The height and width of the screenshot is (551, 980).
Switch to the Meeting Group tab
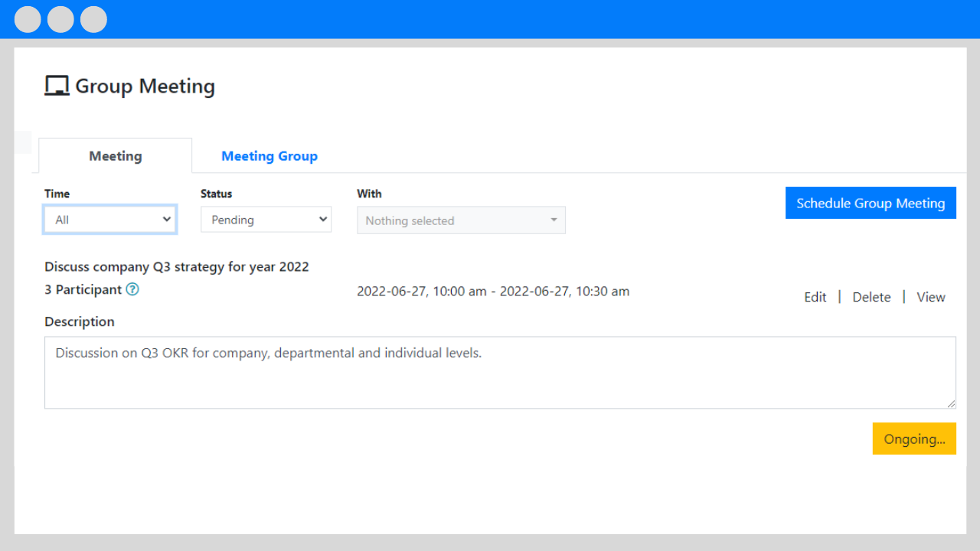269,156
